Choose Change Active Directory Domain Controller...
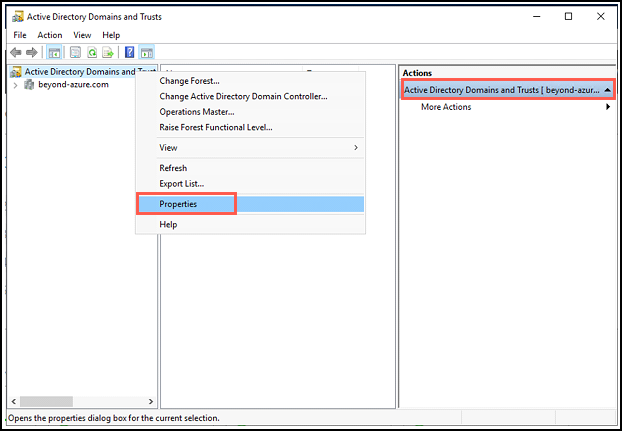The image size is (622, 431). 250,96
